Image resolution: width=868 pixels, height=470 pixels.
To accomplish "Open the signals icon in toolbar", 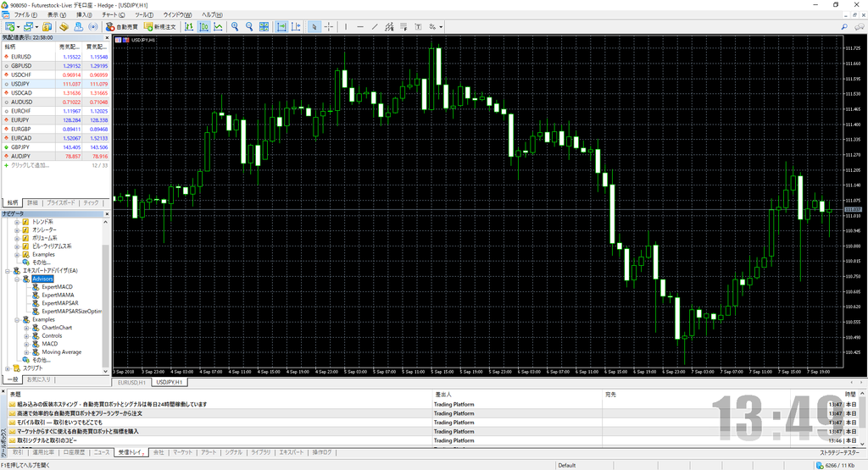I will [93, 26].
